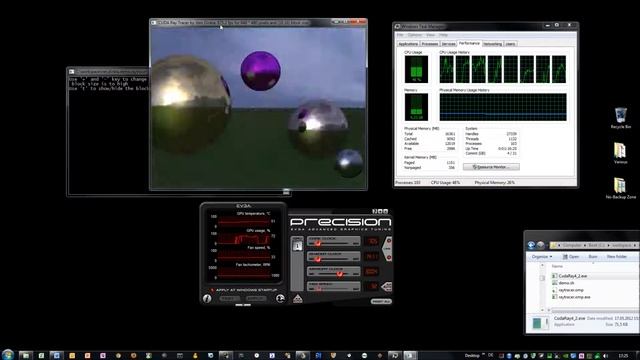
Task: Select the raytracer.omp.exe file
Action: tap(574, 297)
